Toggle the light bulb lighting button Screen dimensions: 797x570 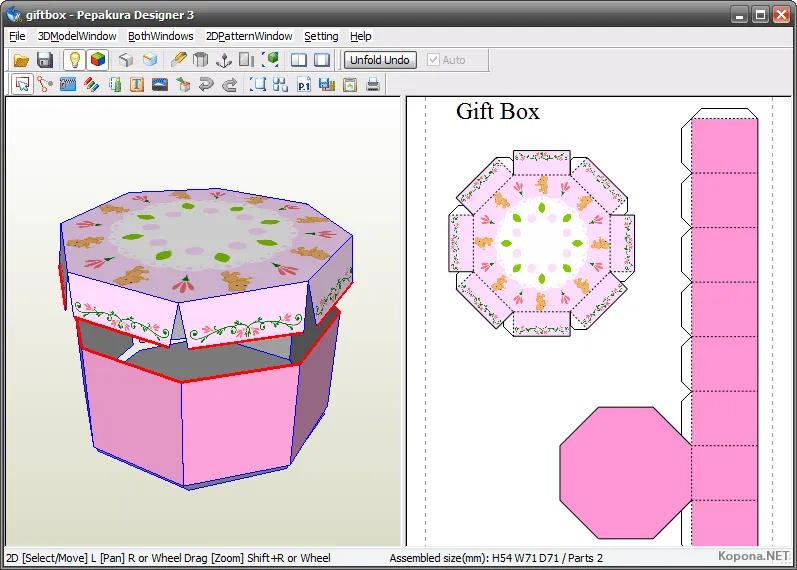[74, 60]
